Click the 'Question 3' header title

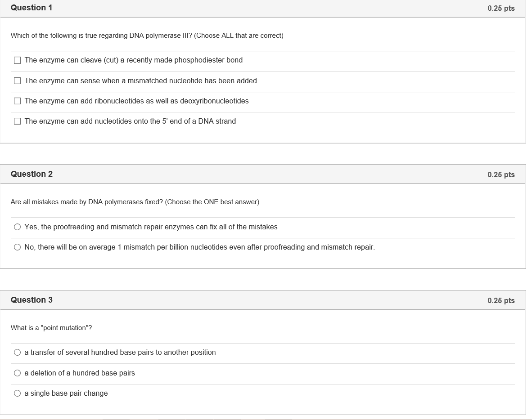point(32,300)
